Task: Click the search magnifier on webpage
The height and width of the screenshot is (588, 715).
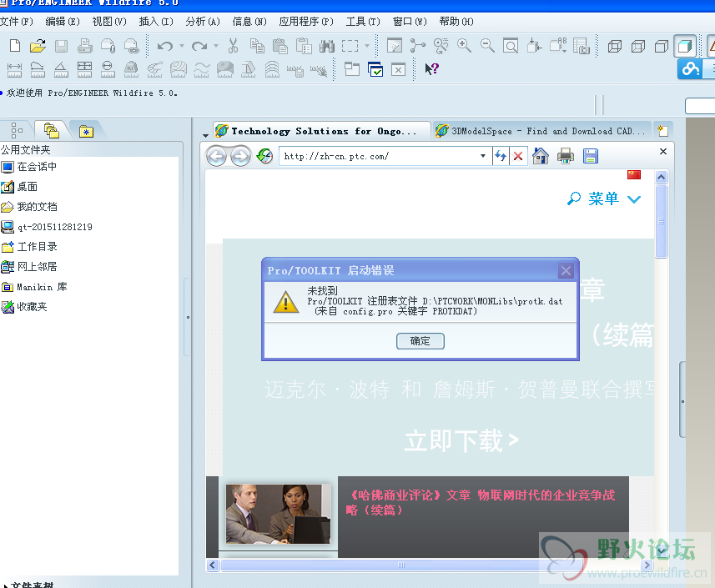Action: pyautogui.click(x=574, y=199)
